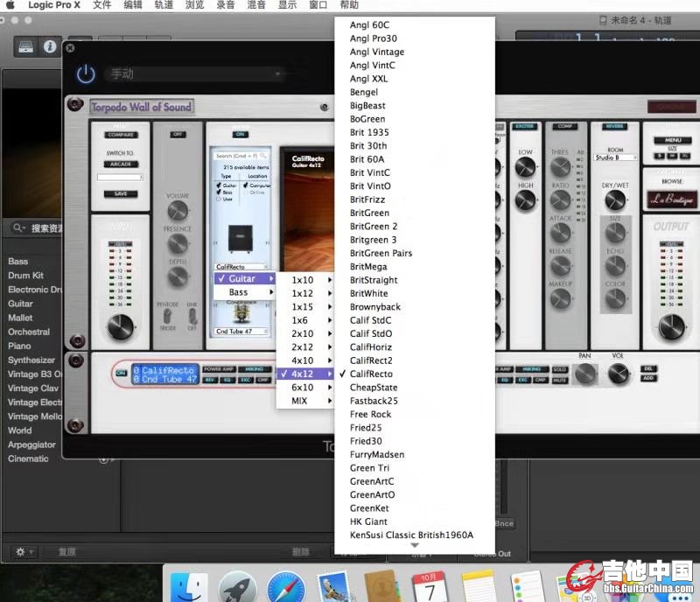Toggle the Bass type checkbox
Screen dimensions: 700x602
pyautogui.click(x=219, y=192)
